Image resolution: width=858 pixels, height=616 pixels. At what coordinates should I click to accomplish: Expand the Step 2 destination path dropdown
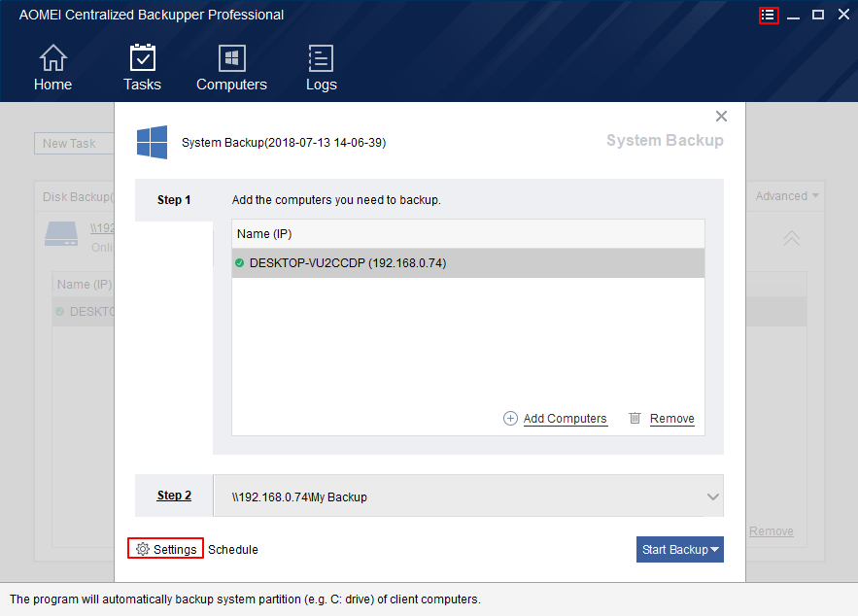[712, 496]
